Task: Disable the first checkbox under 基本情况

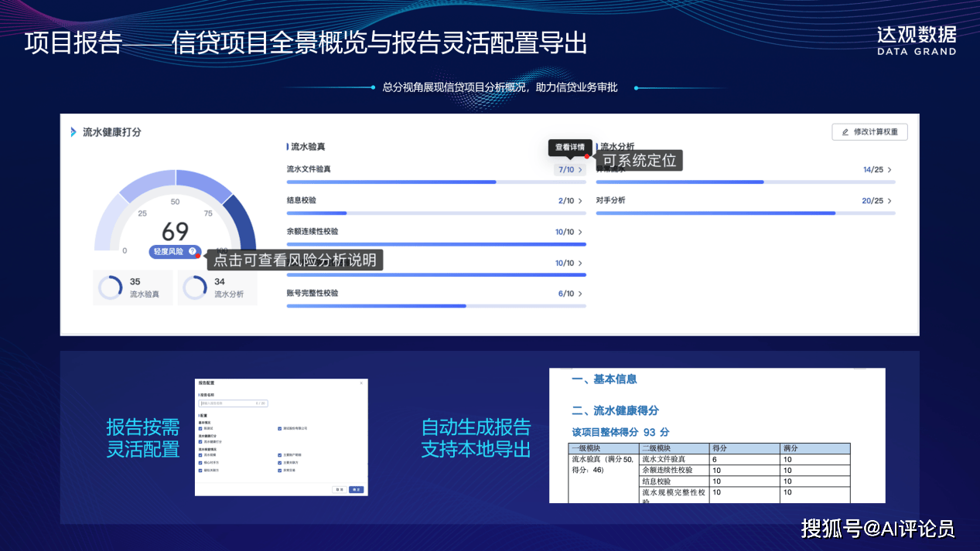Action: click(x=200, y=428)
